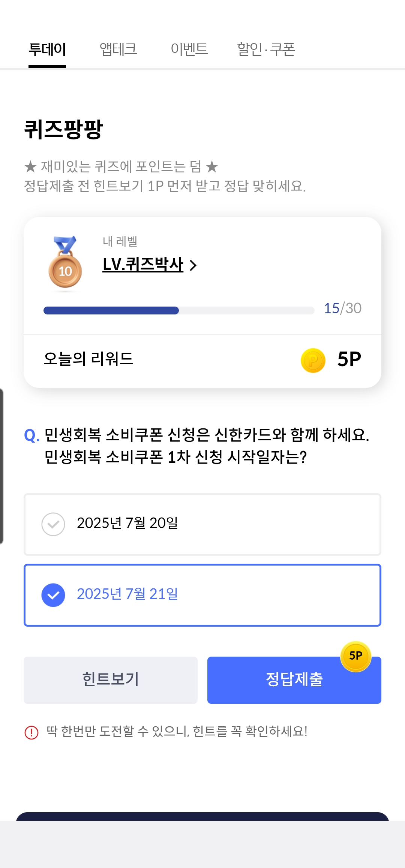405x868 pixels.
Task: Submit the answer with 정답제출 button
Action: click(294, 680)
